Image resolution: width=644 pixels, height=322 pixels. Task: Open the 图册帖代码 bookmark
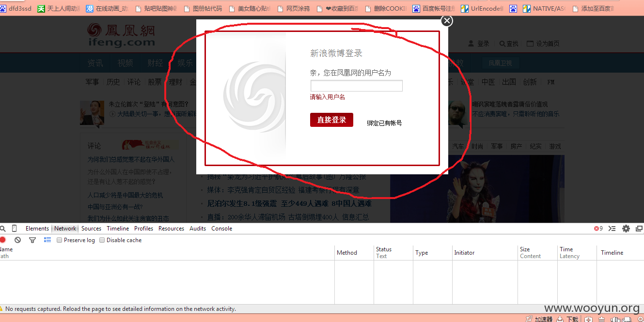[202, 8]
